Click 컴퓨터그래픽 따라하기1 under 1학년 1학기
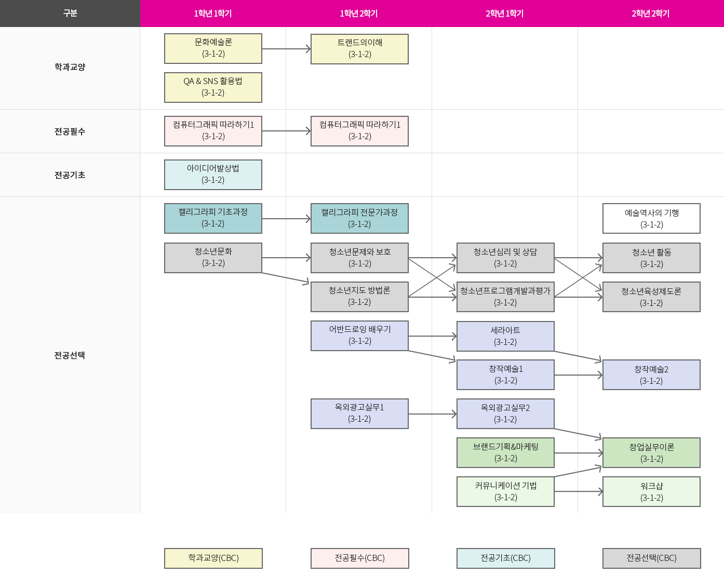The height and width of the screenshot is (588, 724). point(213,131)
